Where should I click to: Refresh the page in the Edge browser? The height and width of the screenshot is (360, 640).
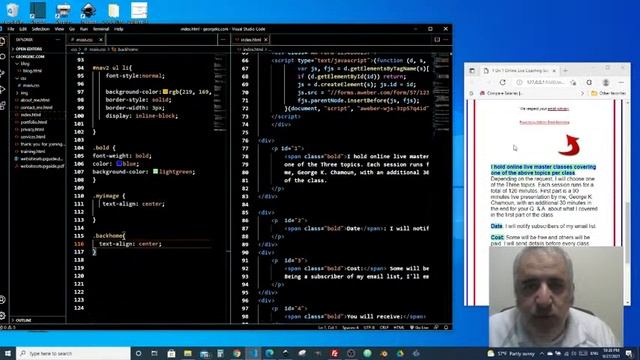click(502, 82)
